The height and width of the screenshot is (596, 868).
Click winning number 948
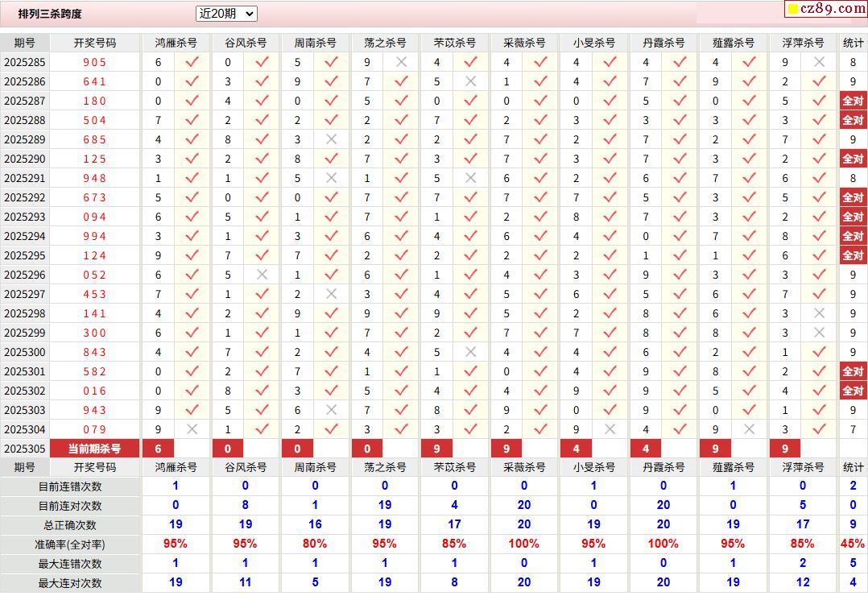pyautogui.click(x=95, y=178)
